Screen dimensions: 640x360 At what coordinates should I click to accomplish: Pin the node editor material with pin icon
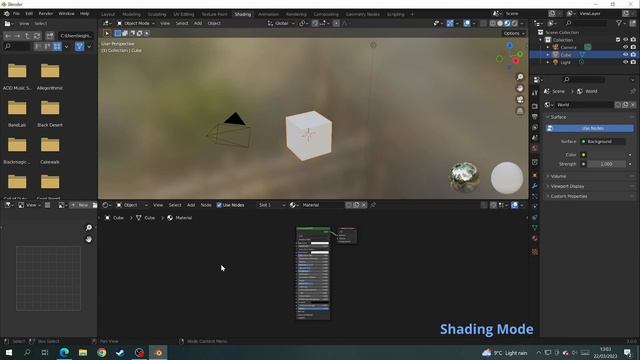tap(373, 205)
